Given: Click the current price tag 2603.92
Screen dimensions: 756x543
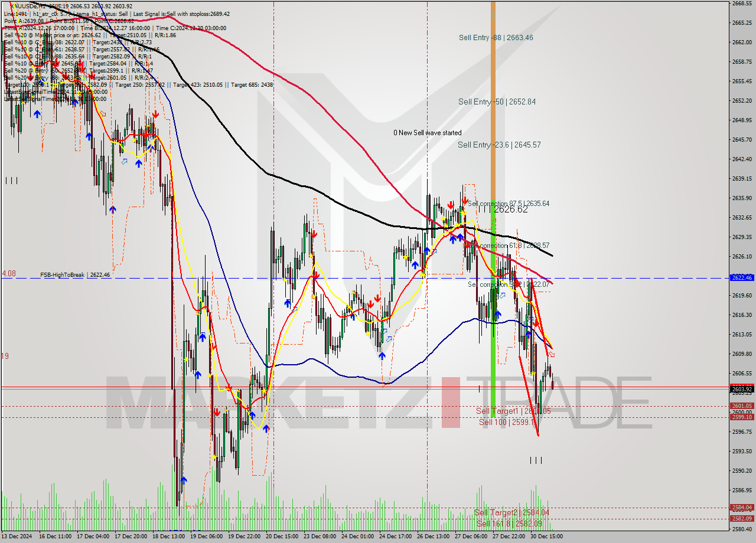Looking at the screenshot, I should tap(742, 389).
